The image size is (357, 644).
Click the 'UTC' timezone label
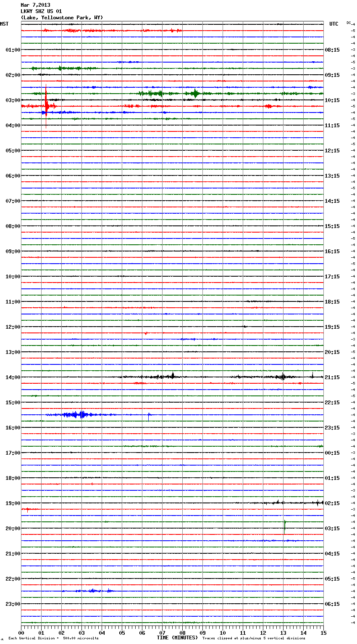tap(333, 24)
